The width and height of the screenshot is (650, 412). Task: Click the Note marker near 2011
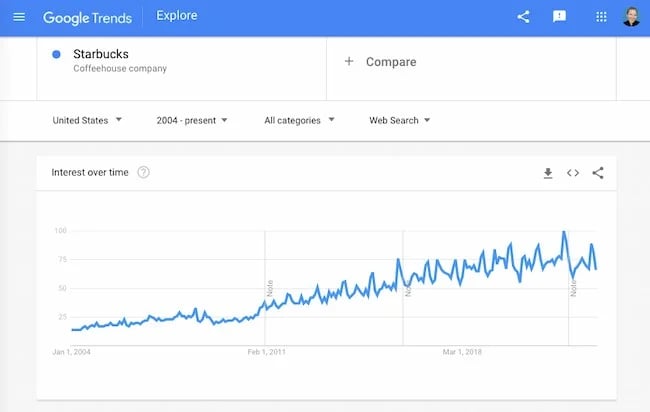click(270, 290)
